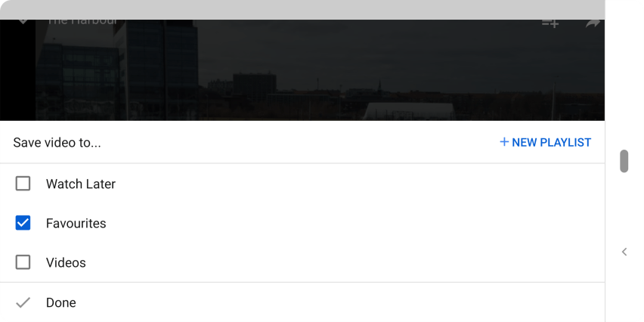Uncheck the Favourites checkbox
Screen dimensions: 644x322
point(23,223)
